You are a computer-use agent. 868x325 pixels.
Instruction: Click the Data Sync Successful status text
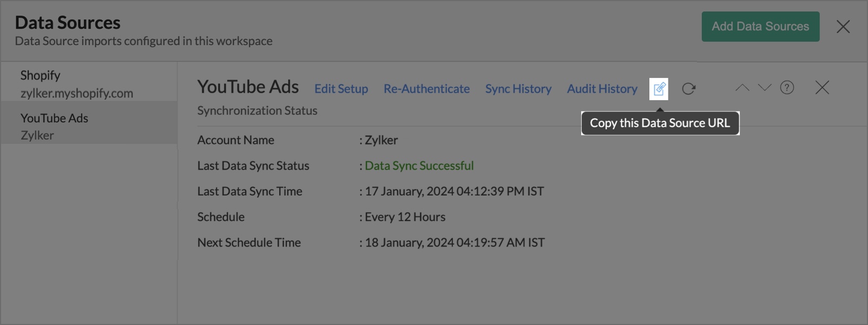pyautogui.click(x=419, y=166)
